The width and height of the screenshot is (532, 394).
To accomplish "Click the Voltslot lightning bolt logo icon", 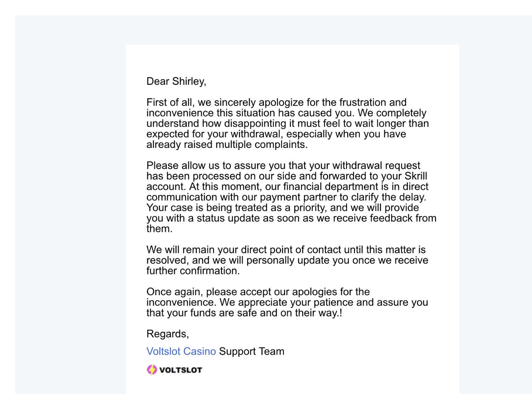I will [x=152, y=370].
